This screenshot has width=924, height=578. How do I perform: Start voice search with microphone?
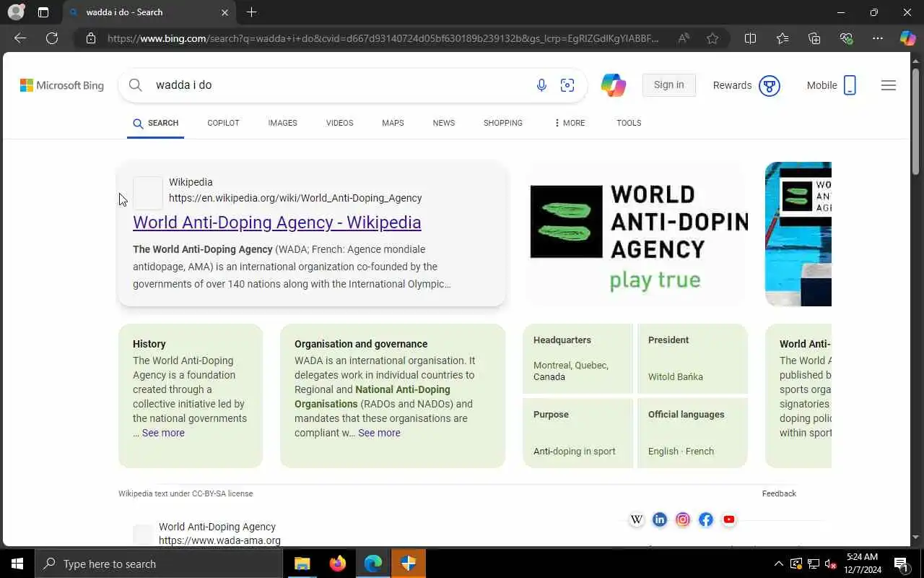pos(541,85)
